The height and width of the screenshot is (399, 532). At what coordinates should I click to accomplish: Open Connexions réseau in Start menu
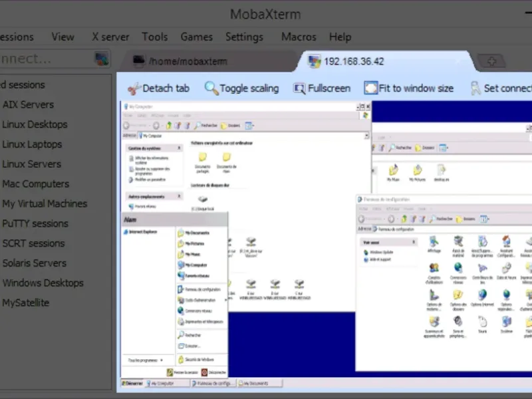click(x=195, y=311)
